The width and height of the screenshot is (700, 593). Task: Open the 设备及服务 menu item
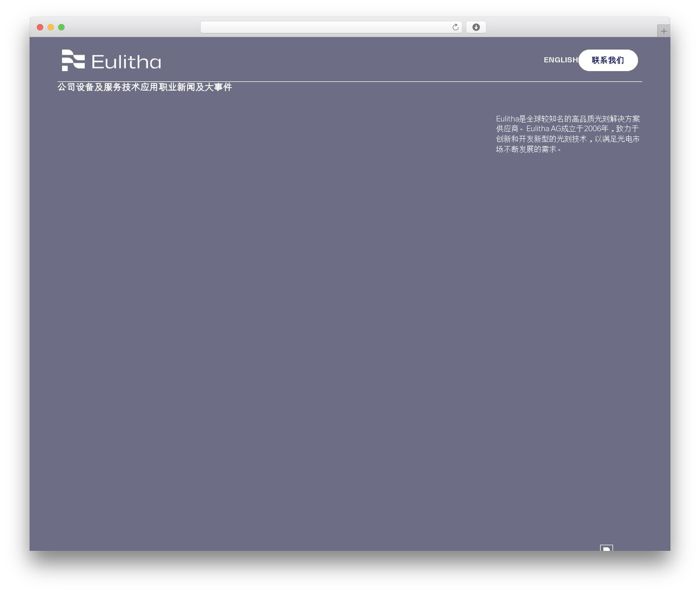[x=99, y=87]
